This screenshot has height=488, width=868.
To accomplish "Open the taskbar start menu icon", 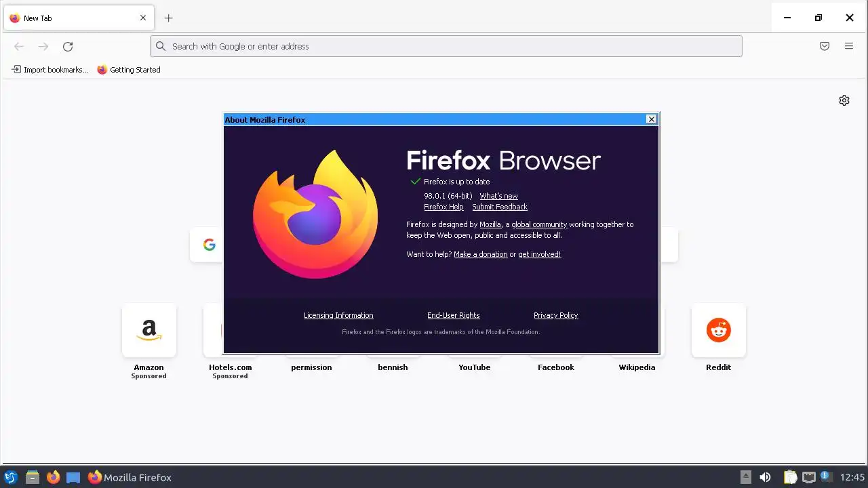I will pyautogui.click(x=10, y=477).
